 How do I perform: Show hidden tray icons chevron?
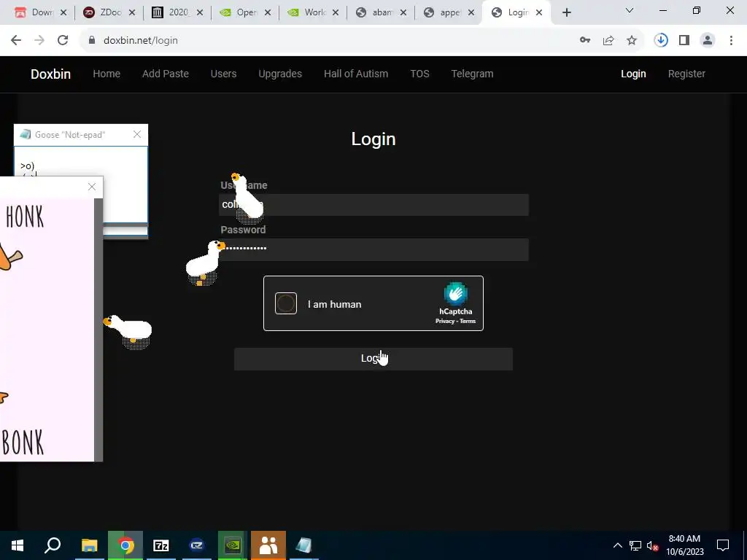click(x=617, y=545)
